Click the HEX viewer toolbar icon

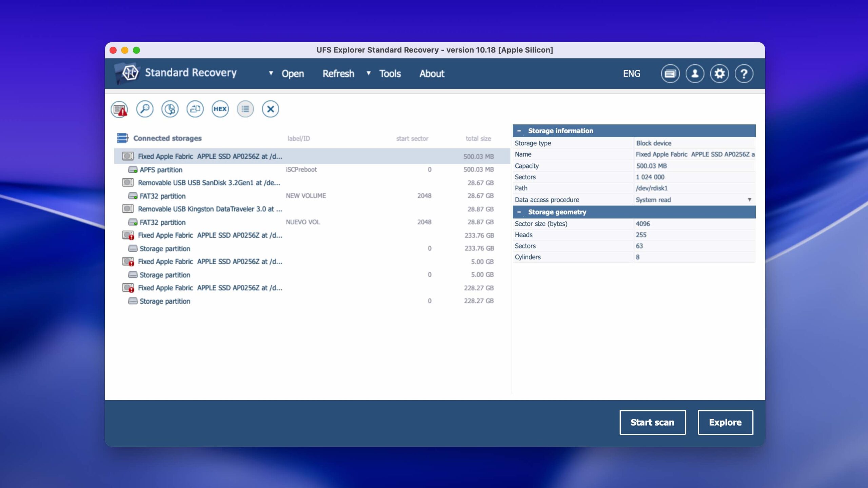[220, 109]
